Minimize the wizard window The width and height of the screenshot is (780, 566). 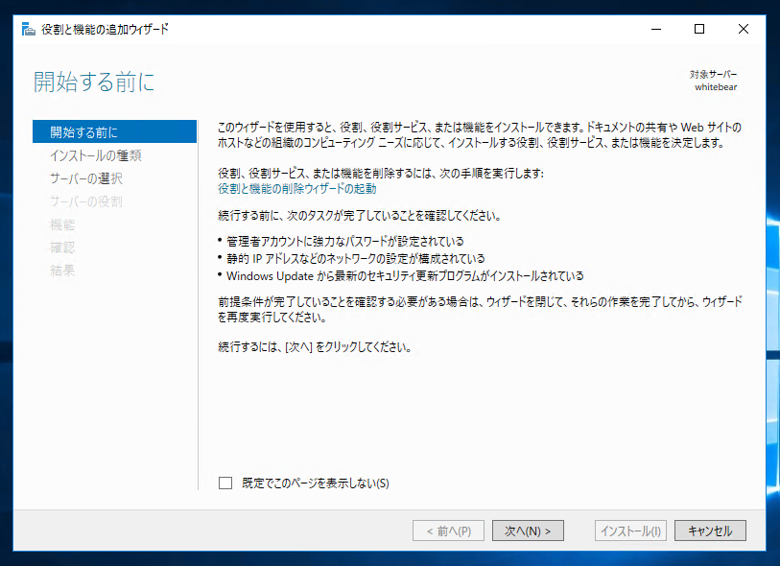tap(656, 29)
